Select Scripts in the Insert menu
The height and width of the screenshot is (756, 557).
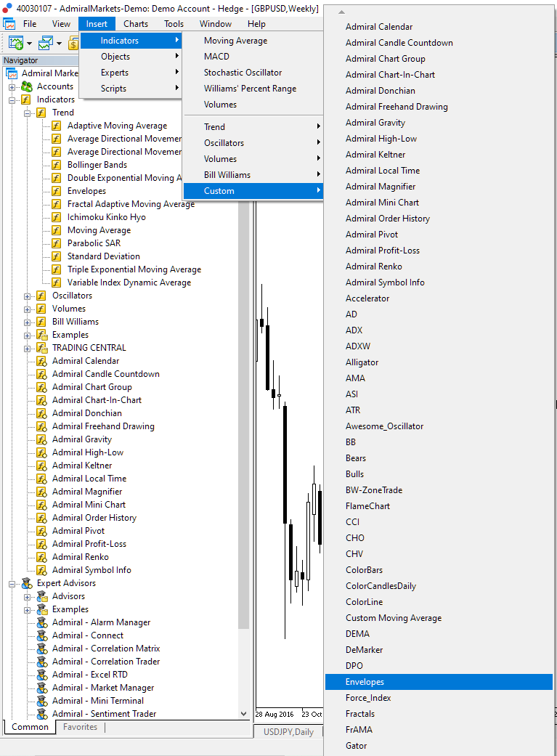pos(131,88)
